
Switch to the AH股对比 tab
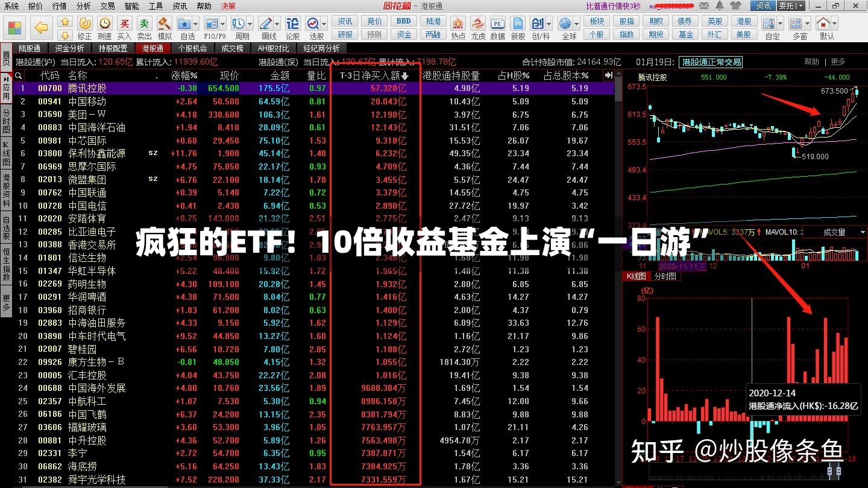(273, 48)
